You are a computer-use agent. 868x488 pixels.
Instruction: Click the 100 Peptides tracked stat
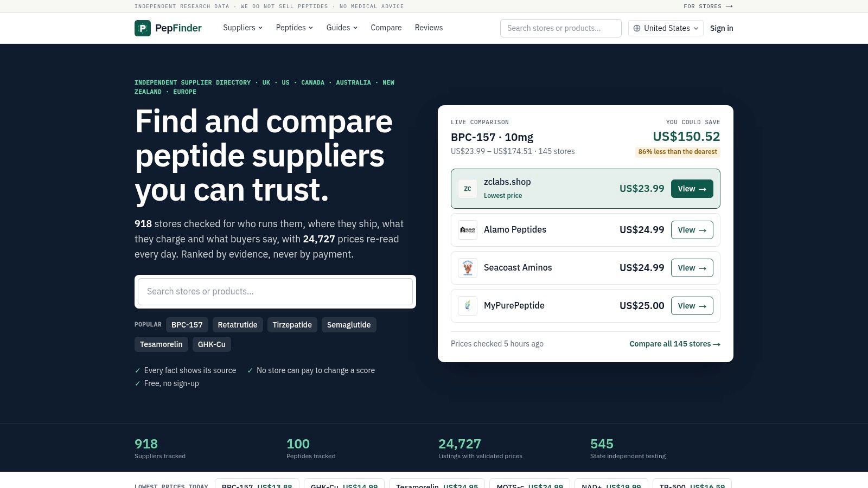(x=311, y=448)
